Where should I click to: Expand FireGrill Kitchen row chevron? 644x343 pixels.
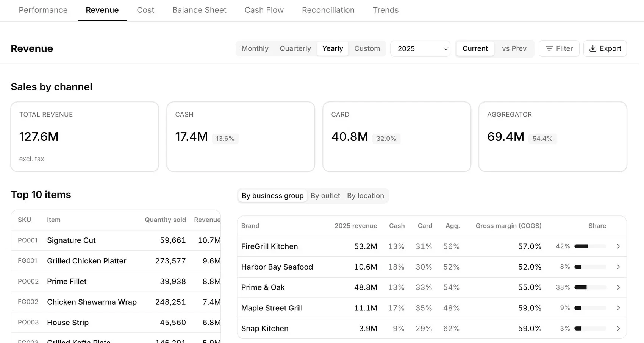click(x=618, y=246)
